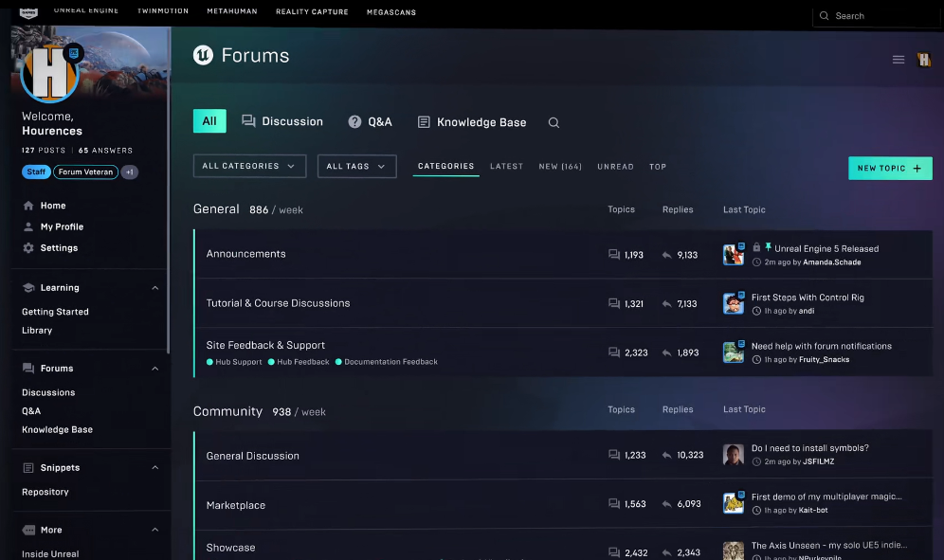Switch to the Q&A tab
944x560 pixels.
(370, 121)
